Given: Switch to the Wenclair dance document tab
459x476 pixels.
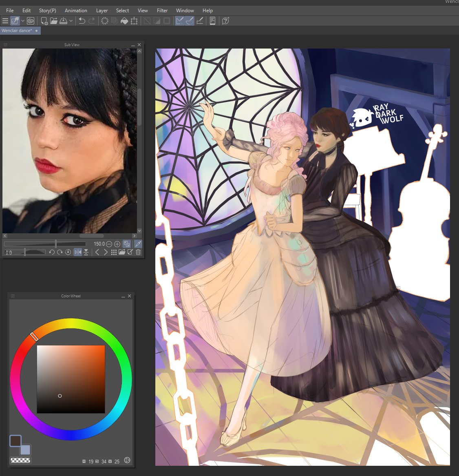Looking at the screenshot, I should [x=20, y=31].
